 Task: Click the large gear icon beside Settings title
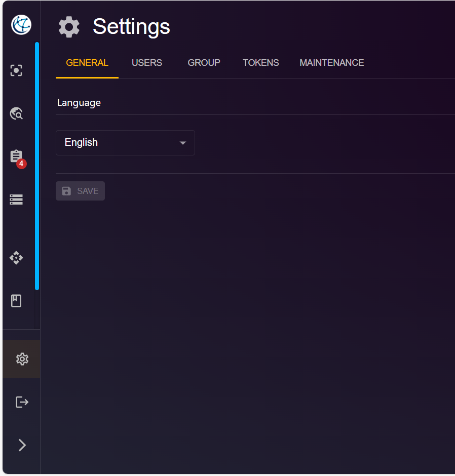69,27
